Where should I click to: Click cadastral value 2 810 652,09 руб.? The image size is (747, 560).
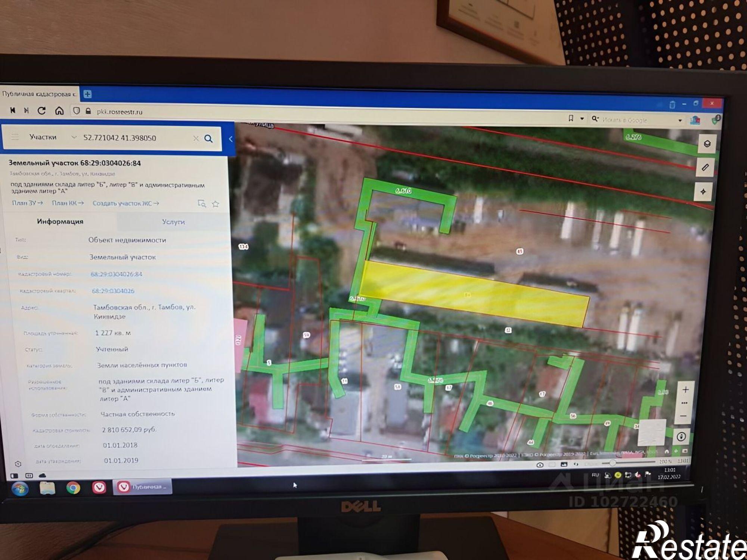[129, 429]
